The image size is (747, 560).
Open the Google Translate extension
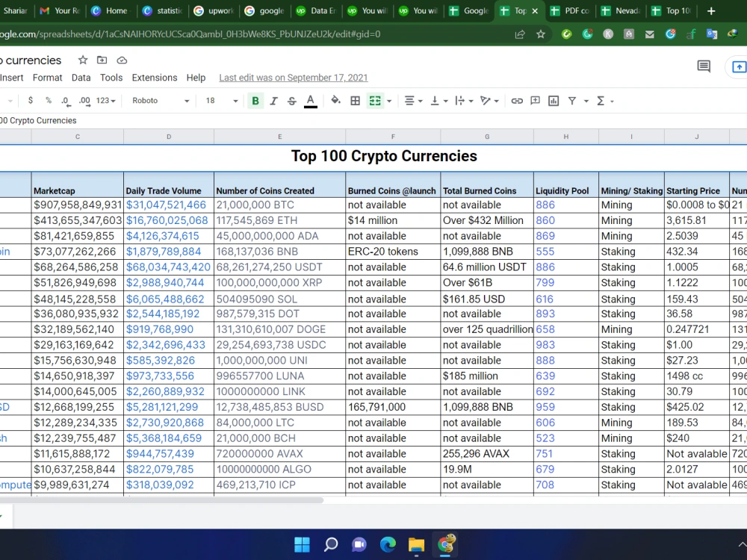(x=712, y=34)
